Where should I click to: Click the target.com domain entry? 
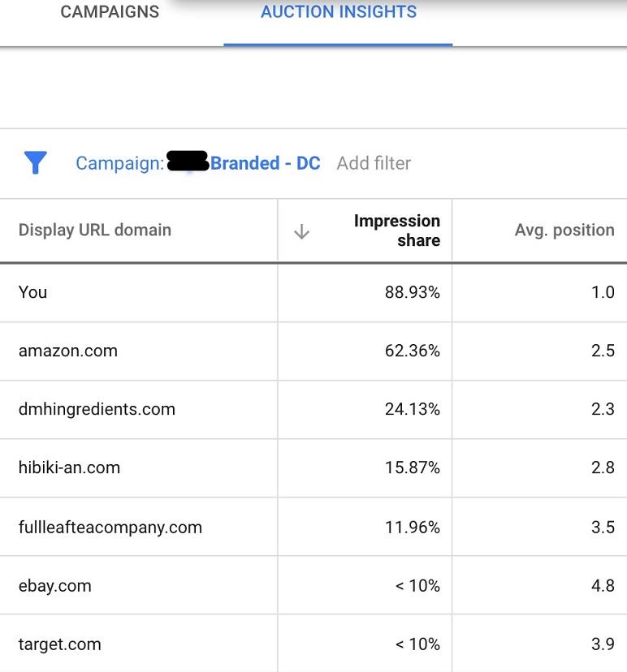[x=59, y=644]
